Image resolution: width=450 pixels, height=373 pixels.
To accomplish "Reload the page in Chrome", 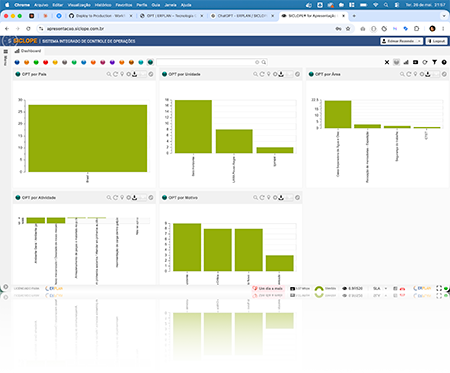I will click(x=28, y=29).
